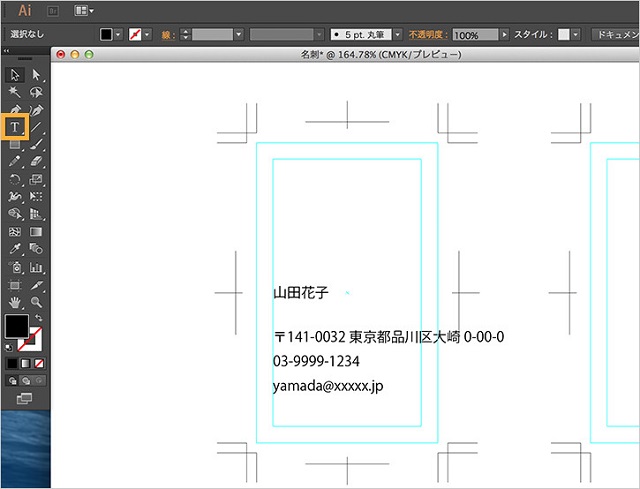Image resolution: width=640 pixels, height=489 pixels.
Task: Select the Type tool
Action: pyautogui.click(x=15, y=127)
